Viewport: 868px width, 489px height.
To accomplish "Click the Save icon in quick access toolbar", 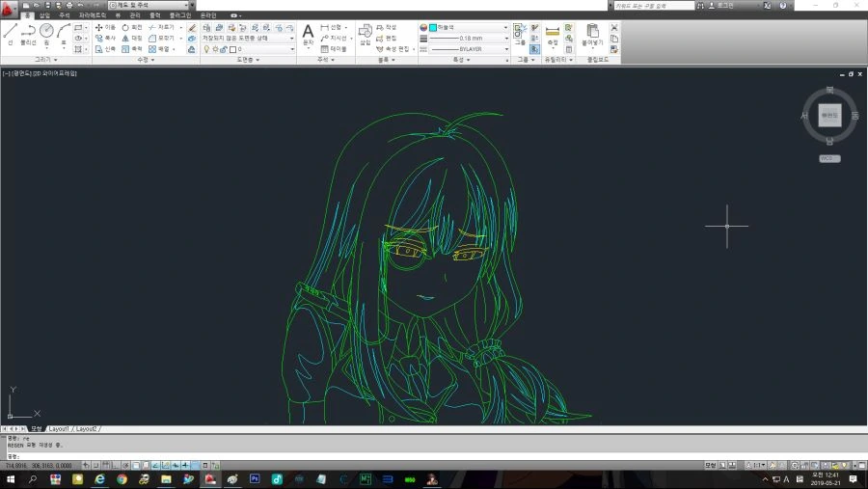I will point(47,5).
